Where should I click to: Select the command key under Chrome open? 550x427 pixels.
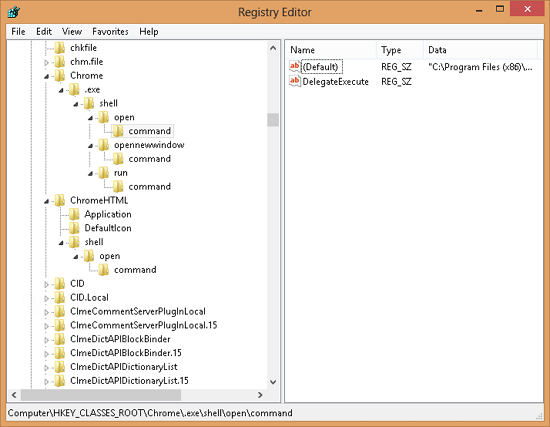click(x=149, y=131)
